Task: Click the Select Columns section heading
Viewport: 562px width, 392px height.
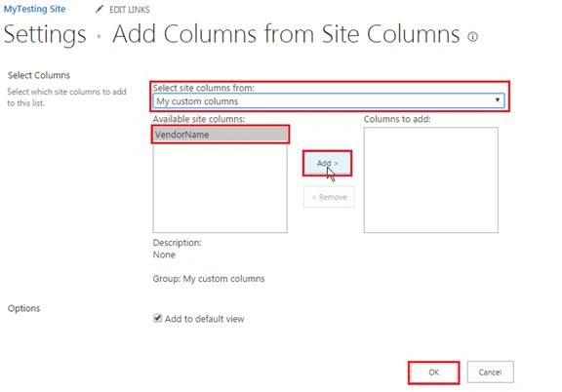Action: point(39,75)
